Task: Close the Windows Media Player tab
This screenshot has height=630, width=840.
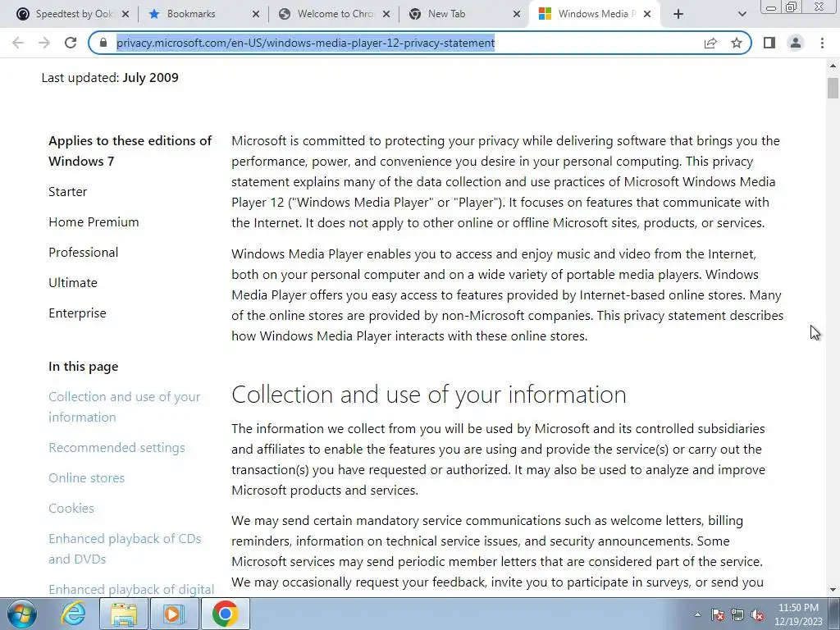Action: 647,14
